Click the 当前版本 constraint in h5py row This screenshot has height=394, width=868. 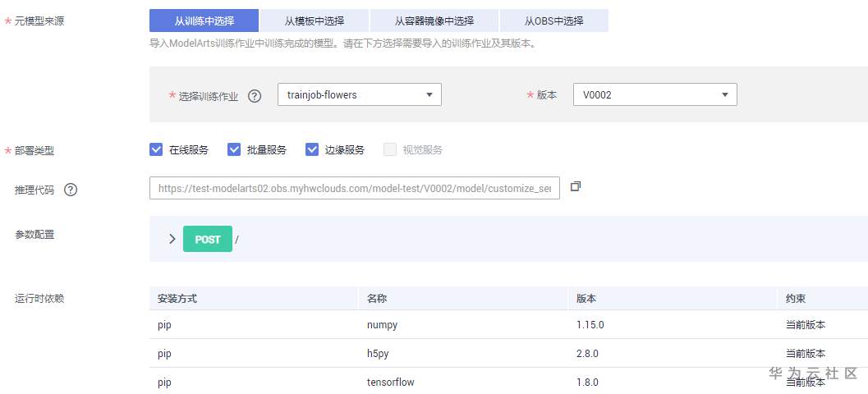click(x=806, y=354)
